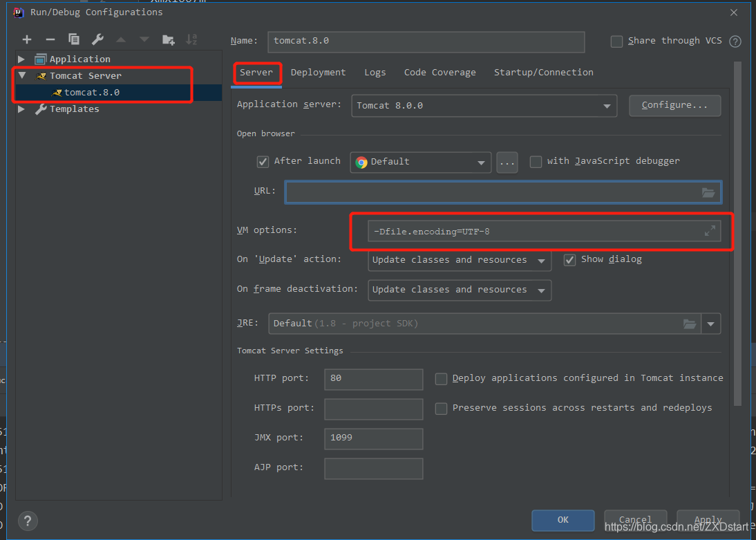
Task: Check Preserve sessions across restarts and redeploys
Action: pos(441,409)
